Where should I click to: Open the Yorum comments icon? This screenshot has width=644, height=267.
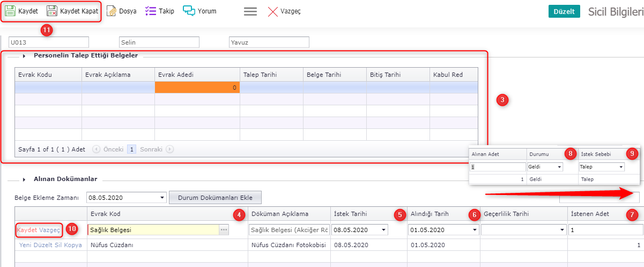pyautogui.click(x=189, y=11)
